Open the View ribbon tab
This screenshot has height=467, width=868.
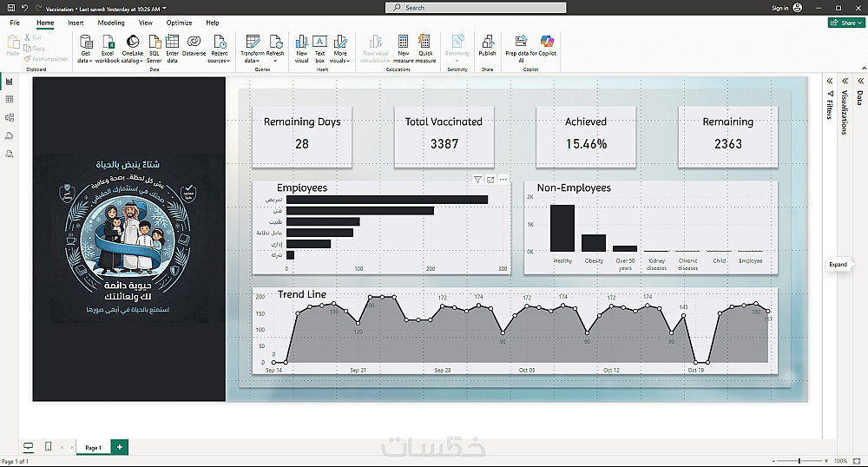[146, 23]
